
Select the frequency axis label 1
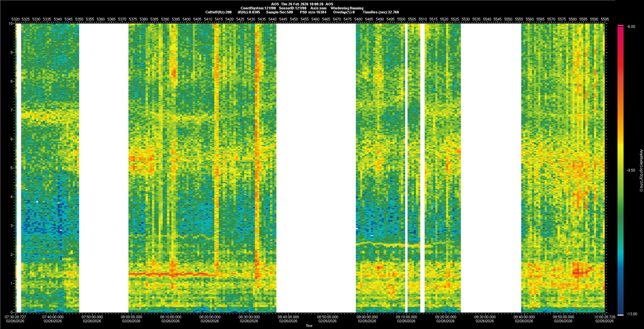[x=12, y=283]
